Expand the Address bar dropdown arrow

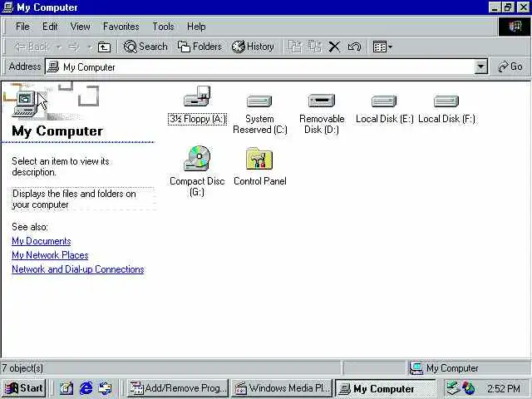click(480, 66)
